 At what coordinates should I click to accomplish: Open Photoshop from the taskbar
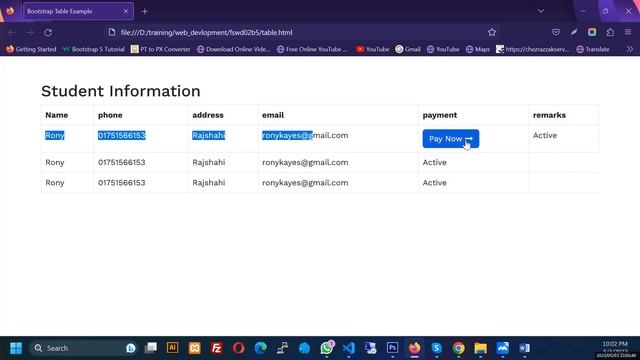(392, 348)
